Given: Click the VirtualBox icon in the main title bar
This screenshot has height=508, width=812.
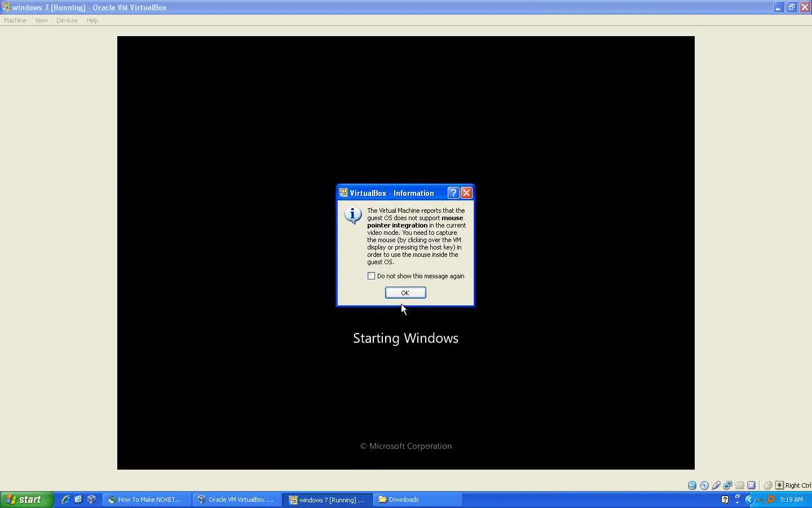Looking at the screenshot, I should tap(6, 7).
